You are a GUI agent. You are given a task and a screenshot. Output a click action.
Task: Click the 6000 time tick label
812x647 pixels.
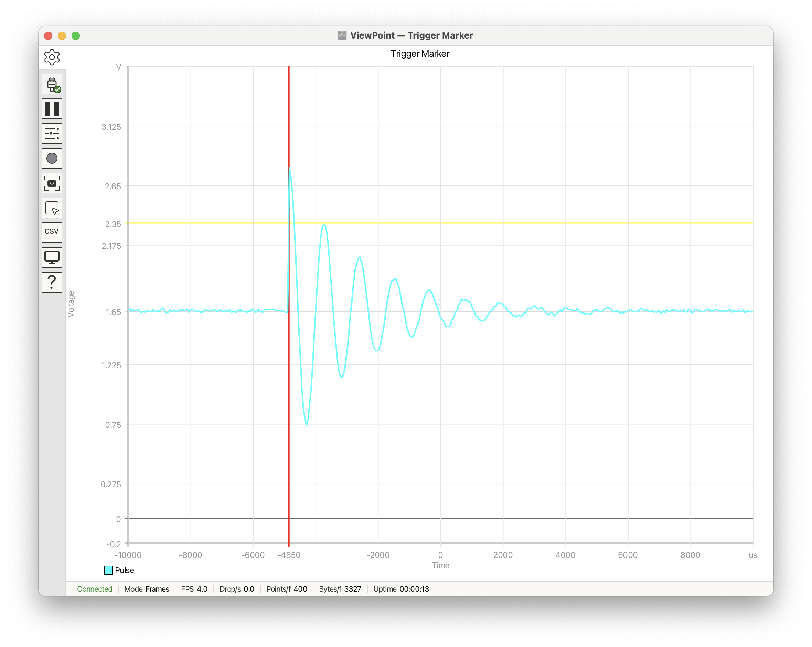(x=628, y=555)
